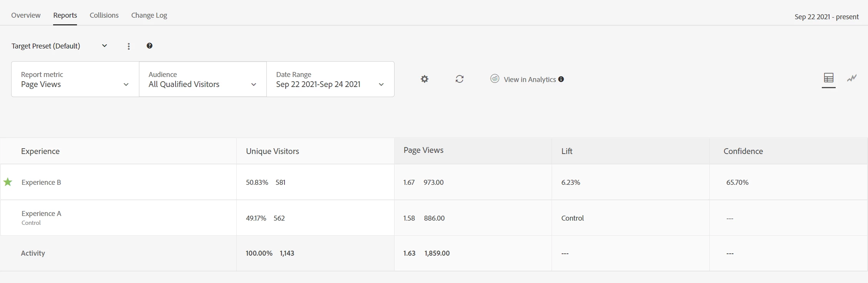The width and height of the screenshot is (868, 283).
Task: Click the 49.17% unique visitors value
Action: click(x=256, y=218)
